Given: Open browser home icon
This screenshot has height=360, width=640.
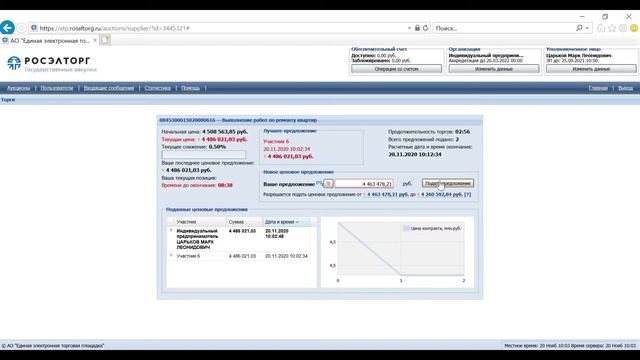Looking at the screenshot, I should (601, 28).
